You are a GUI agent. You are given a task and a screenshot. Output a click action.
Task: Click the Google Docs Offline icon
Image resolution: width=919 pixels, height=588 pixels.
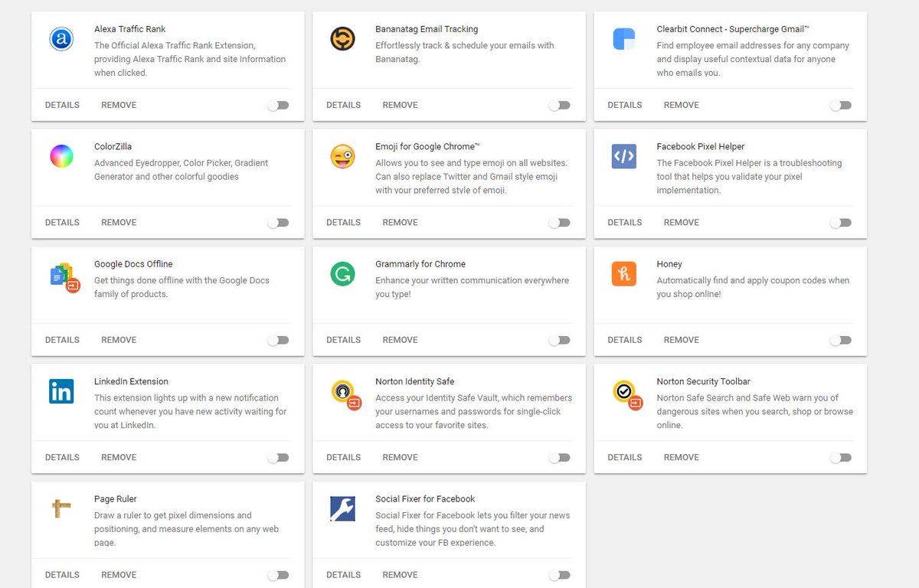(x=64, y=276)
